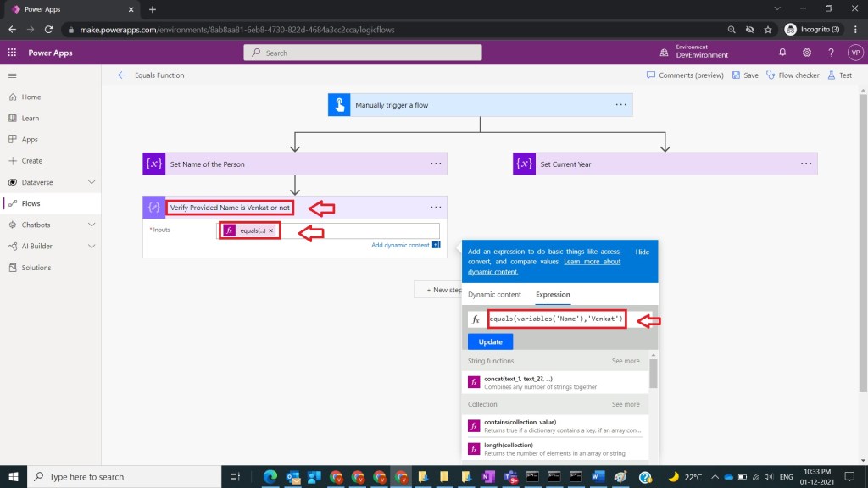This screenshot has height=488, width=868.
Task: Click Hide in the expression panel
Action: pos(643,252)
